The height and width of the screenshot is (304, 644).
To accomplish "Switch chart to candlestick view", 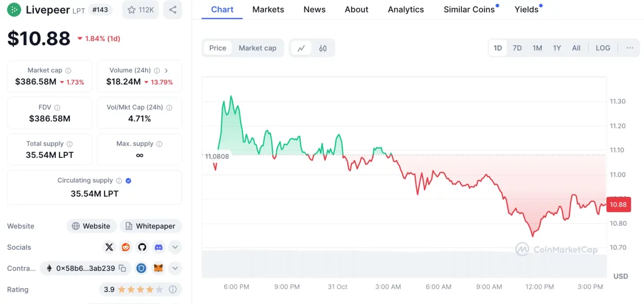I will (323, 48).
